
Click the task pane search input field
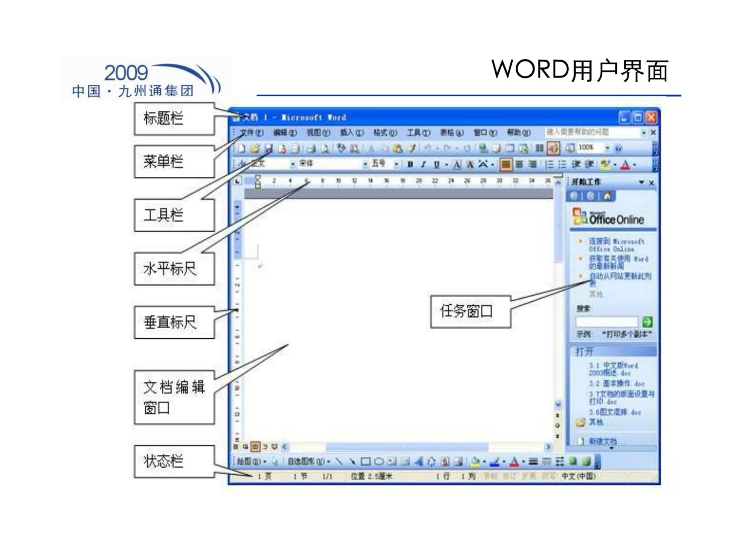click(x=607, y=322)
